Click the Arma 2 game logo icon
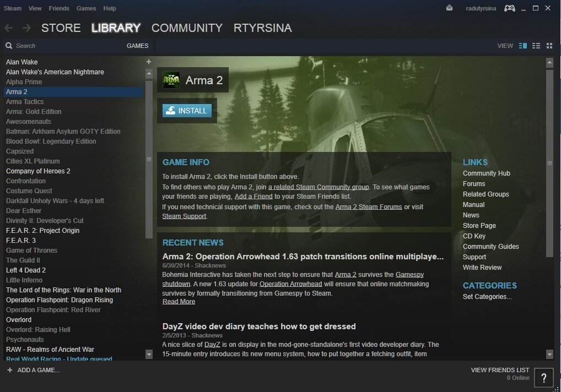 coord(171,80)
